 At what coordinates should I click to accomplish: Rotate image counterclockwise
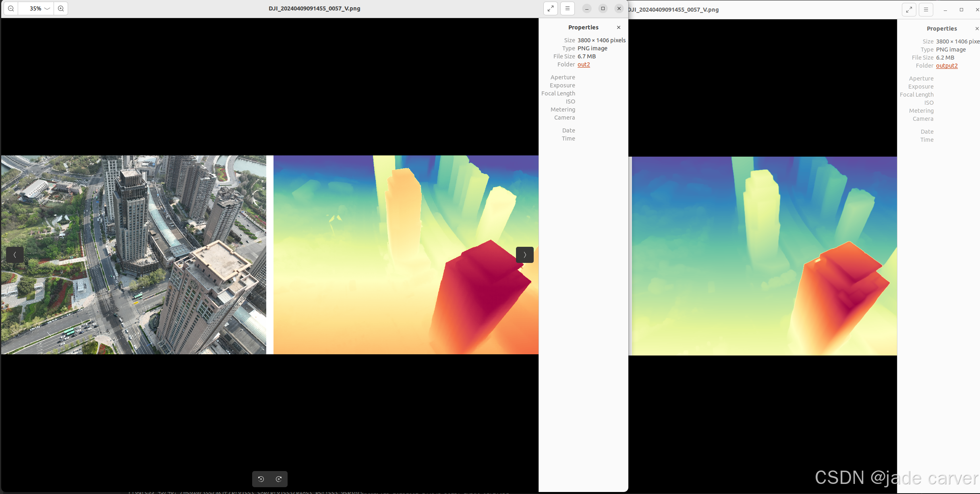(x=261, y=479)
